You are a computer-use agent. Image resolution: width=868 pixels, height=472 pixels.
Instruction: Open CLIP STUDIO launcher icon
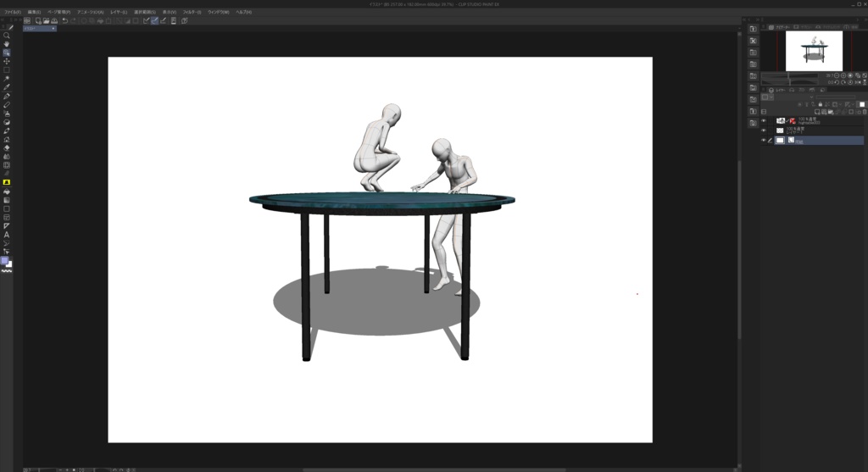pos(27,21)
